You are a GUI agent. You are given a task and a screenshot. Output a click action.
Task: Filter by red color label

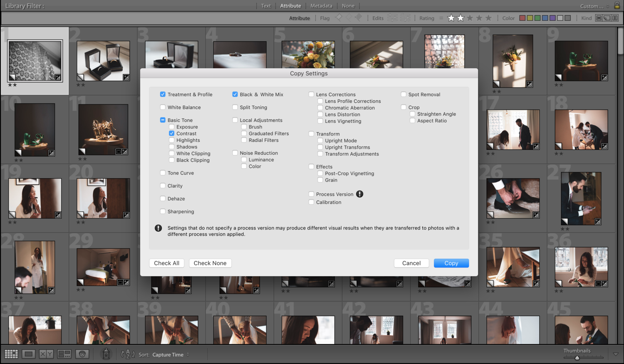tap(522, 18)
